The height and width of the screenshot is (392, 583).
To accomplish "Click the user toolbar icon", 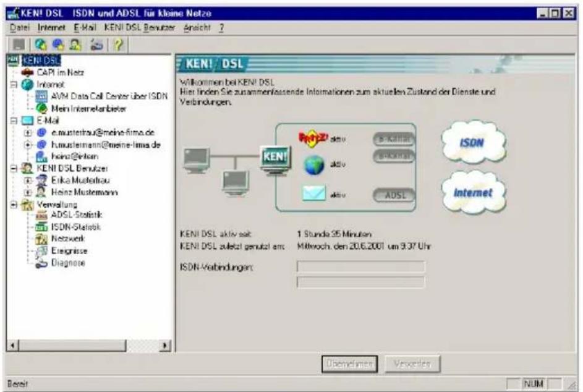I will point(75,45).
